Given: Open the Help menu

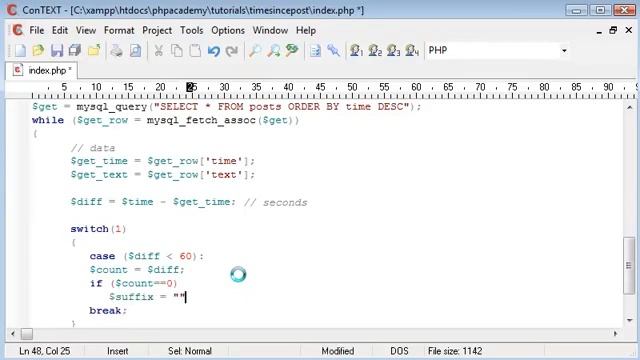Looking at the screenshot, I should (306, 31).
